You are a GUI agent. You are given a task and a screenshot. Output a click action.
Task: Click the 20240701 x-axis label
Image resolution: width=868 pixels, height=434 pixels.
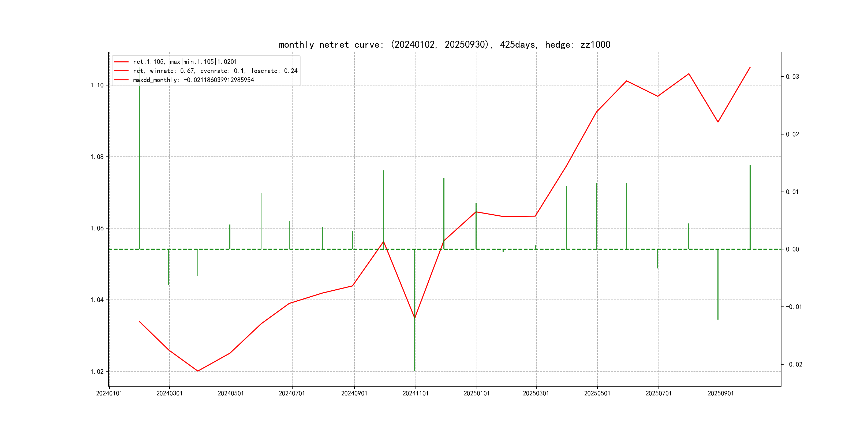coord(292,393)
